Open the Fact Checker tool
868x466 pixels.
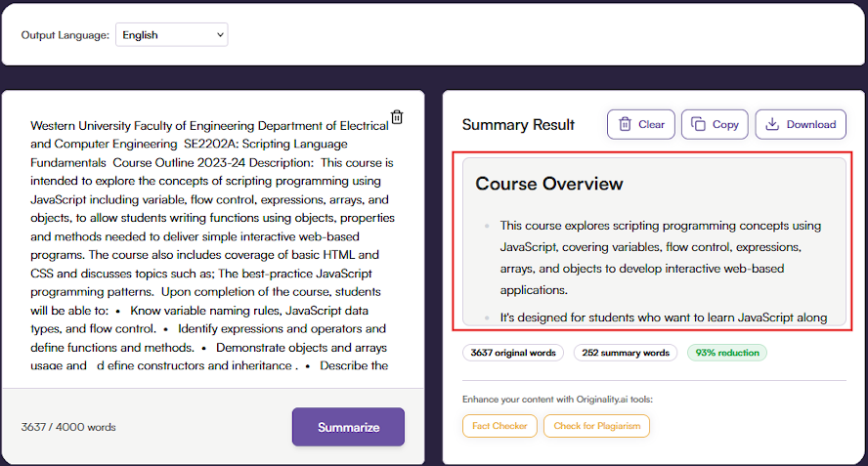pos(499,426)
